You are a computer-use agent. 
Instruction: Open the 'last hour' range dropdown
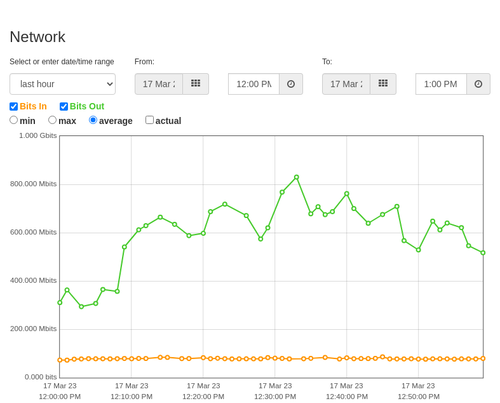click(63, 84)
